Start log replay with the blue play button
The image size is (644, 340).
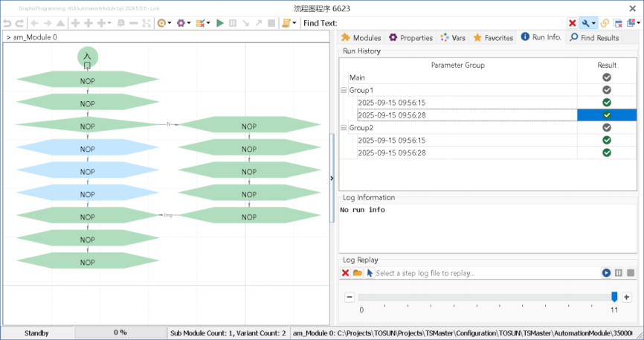click(x=607, y=273)
